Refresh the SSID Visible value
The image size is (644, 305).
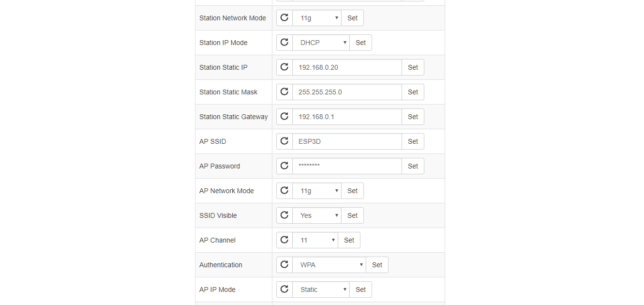pyautogui.click(x=285, y=215)
